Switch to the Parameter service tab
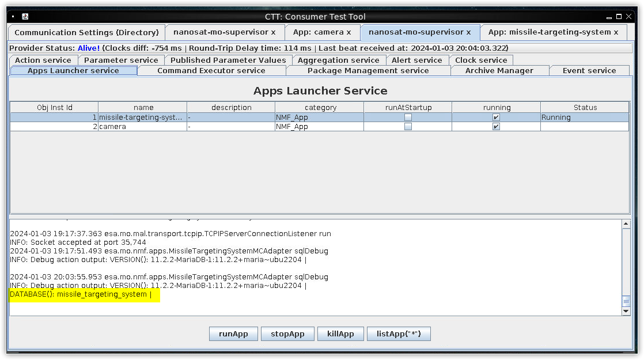The width and height of the screenshot is (644, 360). (x=121, y=60)
